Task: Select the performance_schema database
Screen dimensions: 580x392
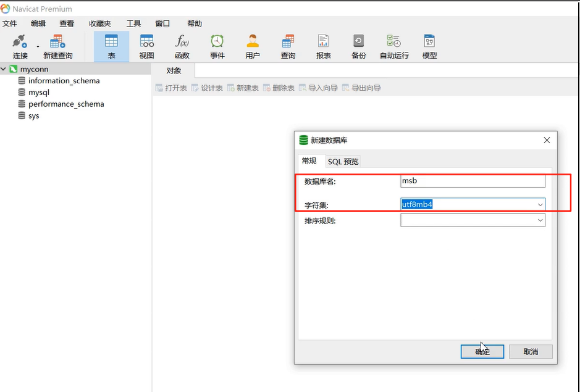Action: 66,104
